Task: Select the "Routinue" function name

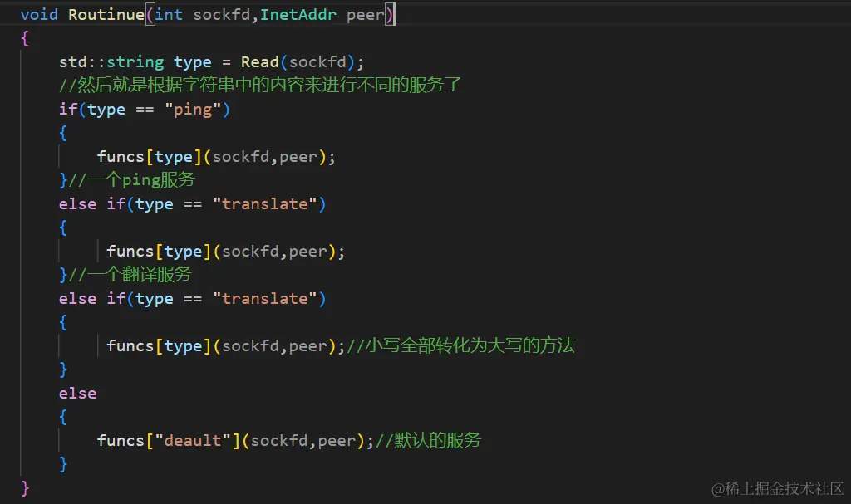Action: 106,15
